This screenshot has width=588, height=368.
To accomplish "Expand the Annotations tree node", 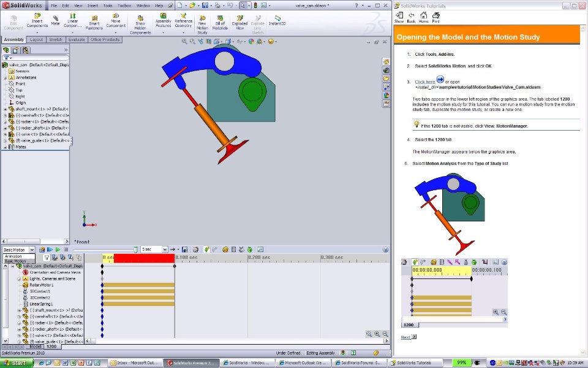I will 6,78.
